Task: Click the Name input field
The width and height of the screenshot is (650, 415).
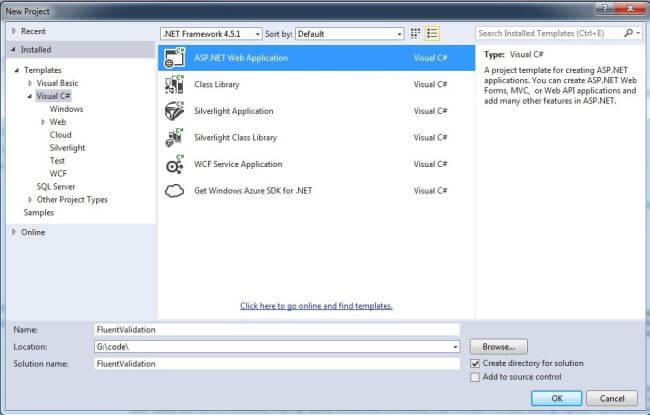Action: pos(277,330)
